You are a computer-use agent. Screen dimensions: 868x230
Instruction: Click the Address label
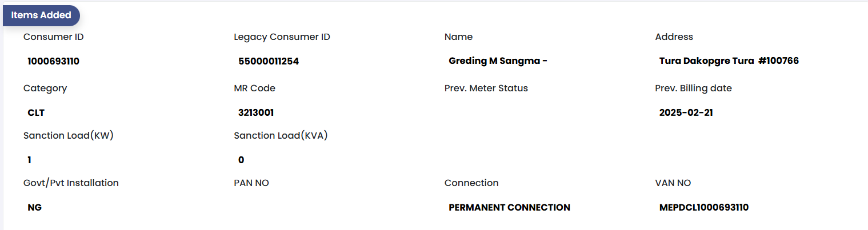674,37
